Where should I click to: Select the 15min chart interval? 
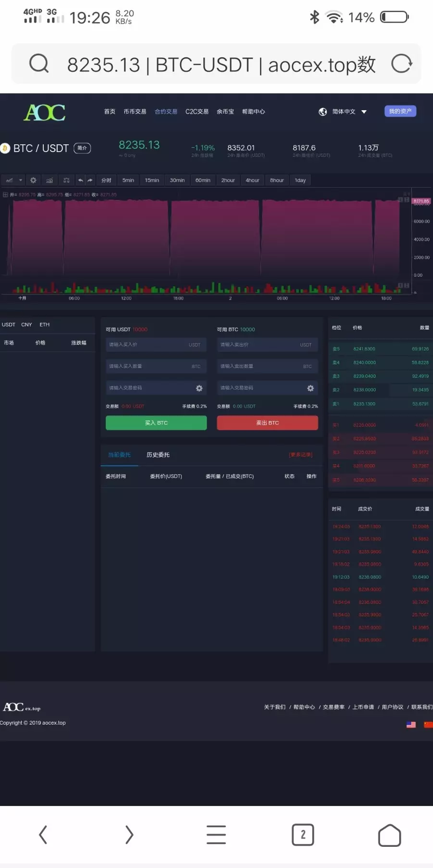coord(152,180)
